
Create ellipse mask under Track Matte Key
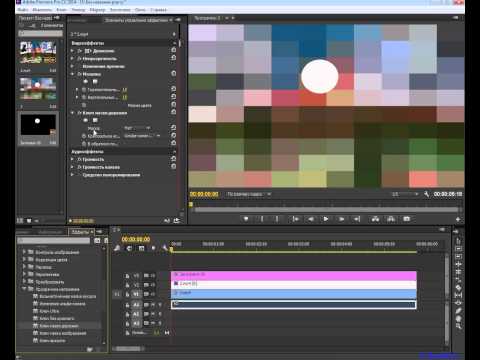[x=86, y=120]
